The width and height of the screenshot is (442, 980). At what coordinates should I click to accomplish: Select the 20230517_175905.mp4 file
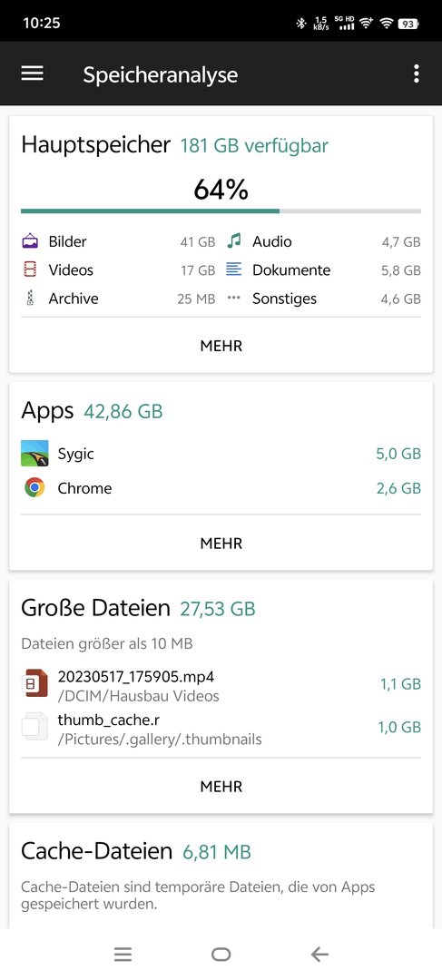pos(221,685)
